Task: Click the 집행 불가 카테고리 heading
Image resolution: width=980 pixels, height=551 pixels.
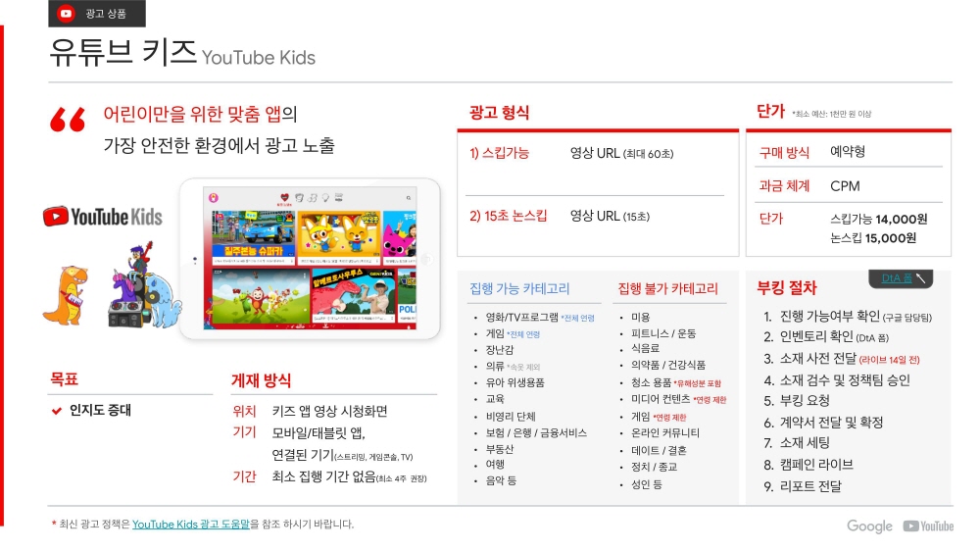Action: (x=667, y=289)
